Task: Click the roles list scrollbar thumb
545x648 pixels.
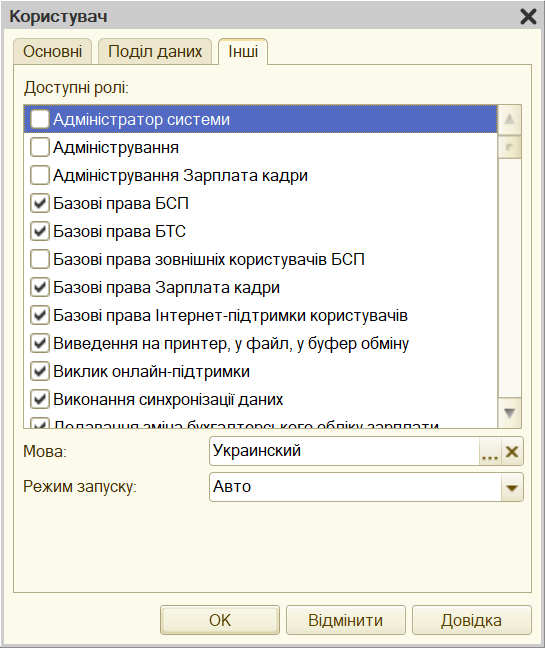Action: point(509,147)
